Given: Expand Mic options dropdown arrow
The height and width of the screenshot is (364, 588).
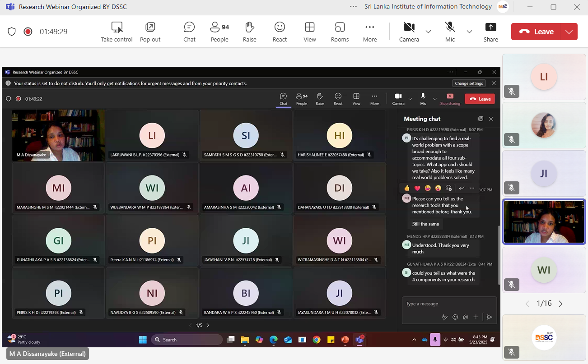Looking at the screenshot, I should [x=469, y=32].
